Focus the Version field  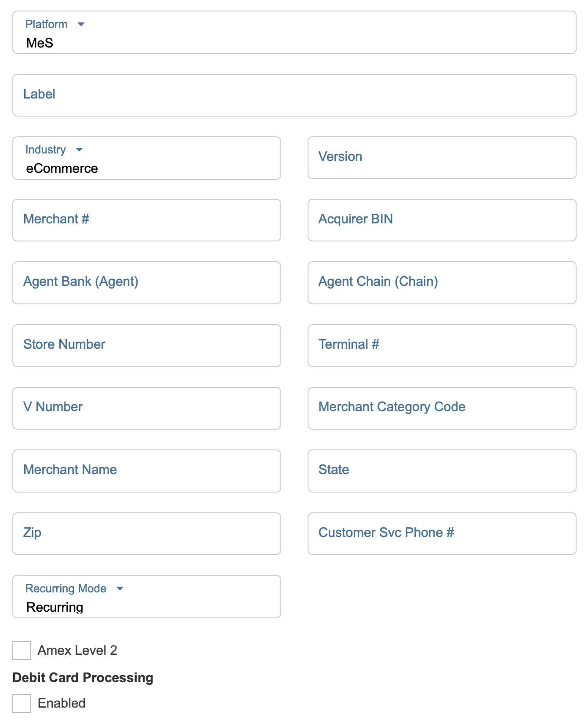(x=442, y=157)
